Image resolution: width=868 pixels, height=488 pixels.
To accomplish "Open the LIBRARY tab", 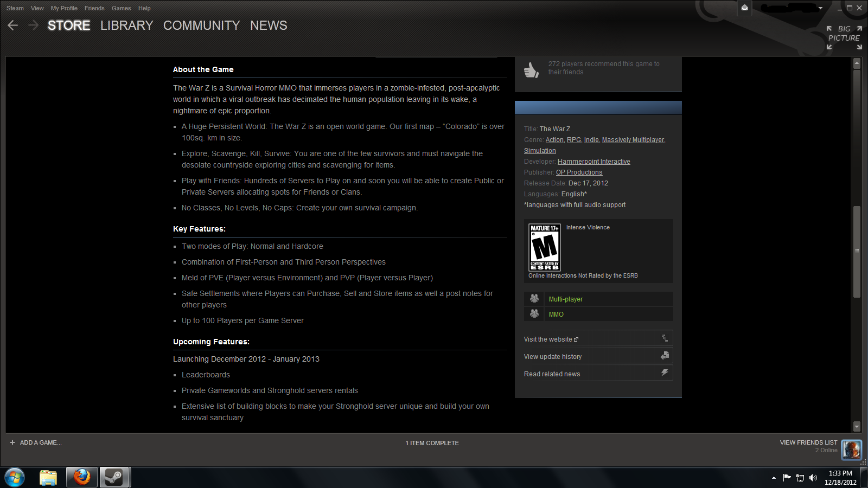I will pyautogui.click(x=126, y=25).
